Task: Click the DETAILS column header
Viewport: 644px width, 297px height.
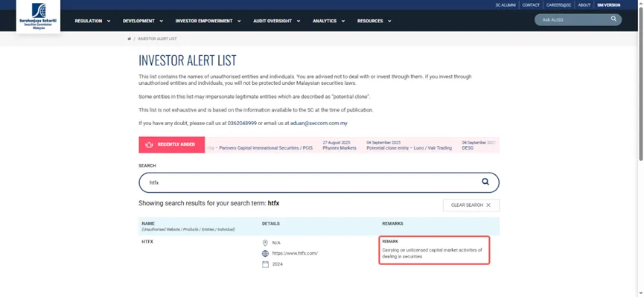Action: 271,223
